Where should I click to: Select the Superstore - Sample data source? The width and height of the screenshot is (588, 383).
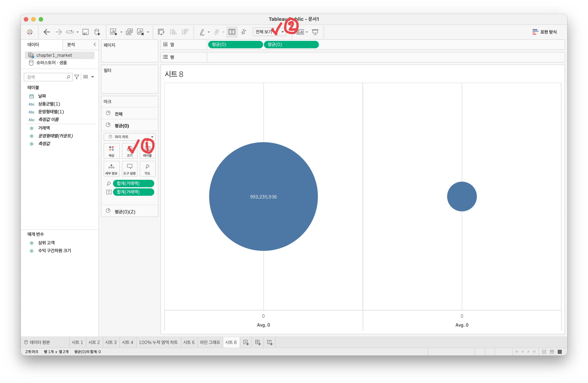[x=51, y=63]
